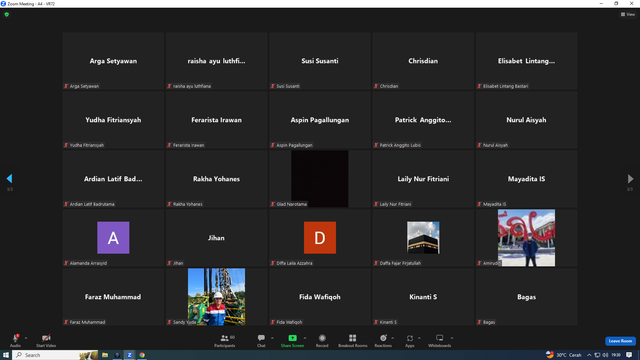This screenshot has width=640, height=360.
Task: Select Sandy's photo tile with hard hat
Action: pyautogui.click(x=216, y=297)
